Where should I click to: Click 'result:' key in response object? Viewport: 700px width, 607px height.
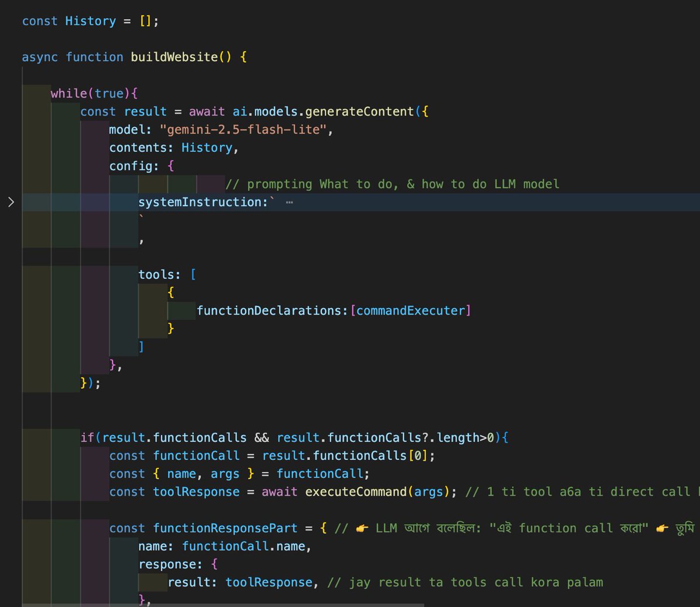192,582
